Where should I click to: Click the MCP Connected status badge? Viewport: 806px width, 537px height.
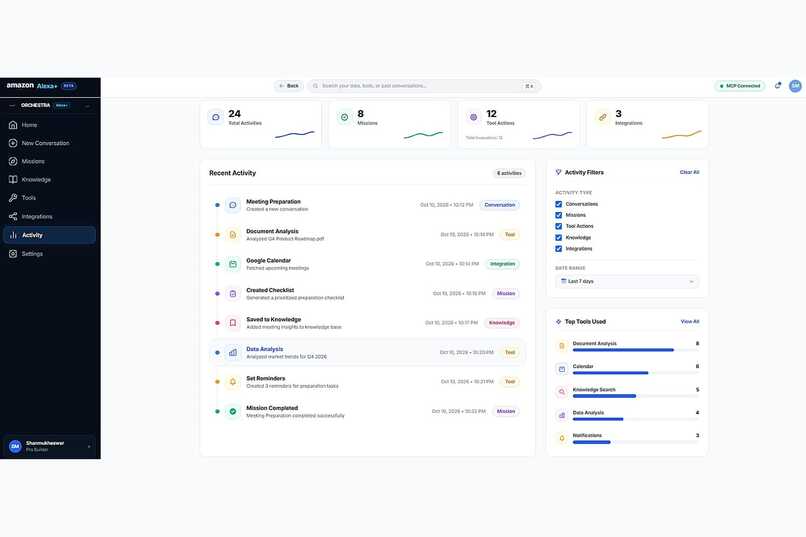(x=740, y=86)
